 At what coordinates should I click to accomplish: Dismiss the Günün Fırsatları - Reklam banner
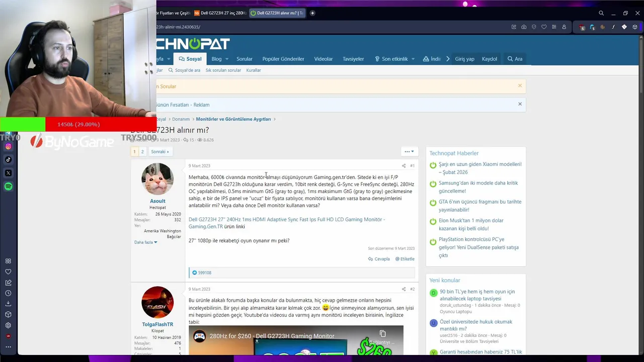520,104
